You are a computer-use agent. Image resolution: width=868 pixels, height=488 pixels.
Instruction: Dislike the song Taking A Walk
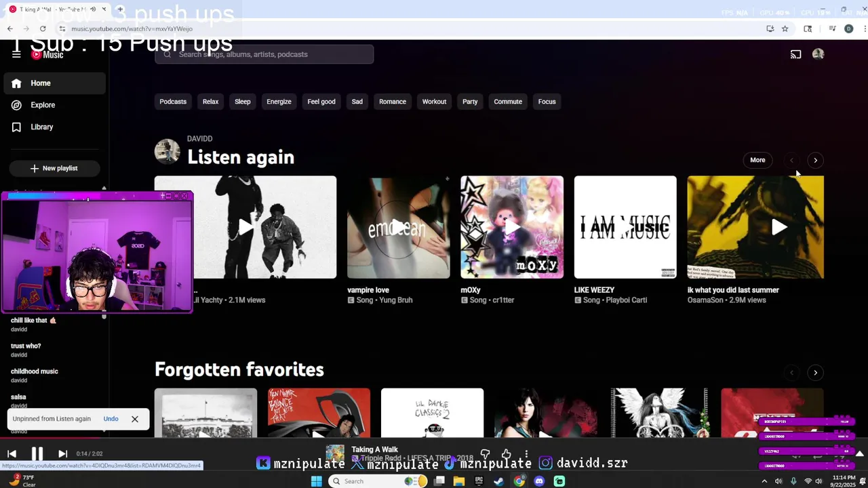(485, 453)
